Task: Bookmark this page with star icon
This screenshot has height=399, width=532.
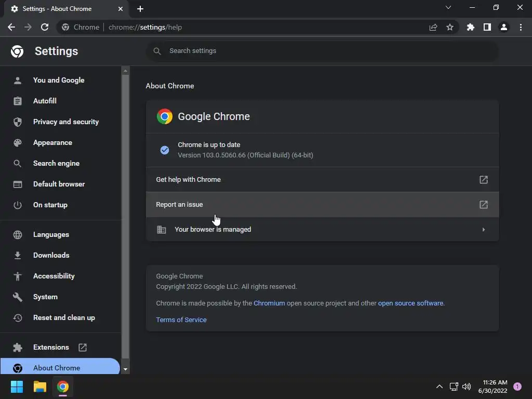Action: click(x=450, y=27)
